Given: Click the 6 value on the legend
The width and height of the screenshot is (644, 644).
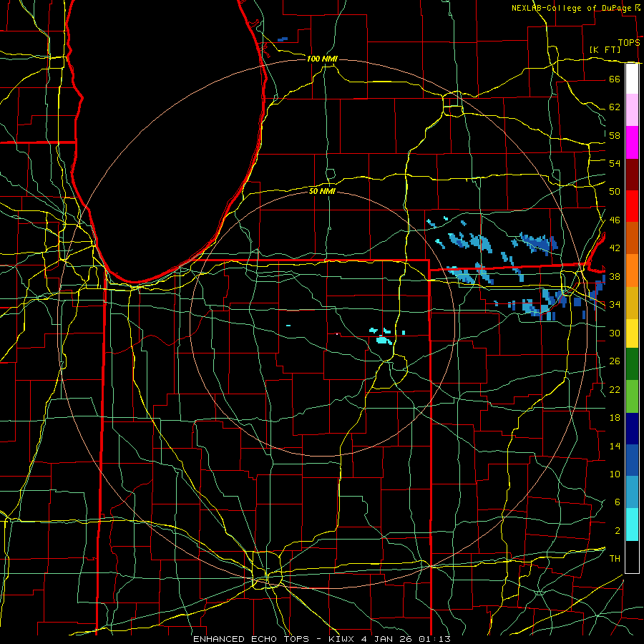Looking at the screenshot, I should pos(618,502).
